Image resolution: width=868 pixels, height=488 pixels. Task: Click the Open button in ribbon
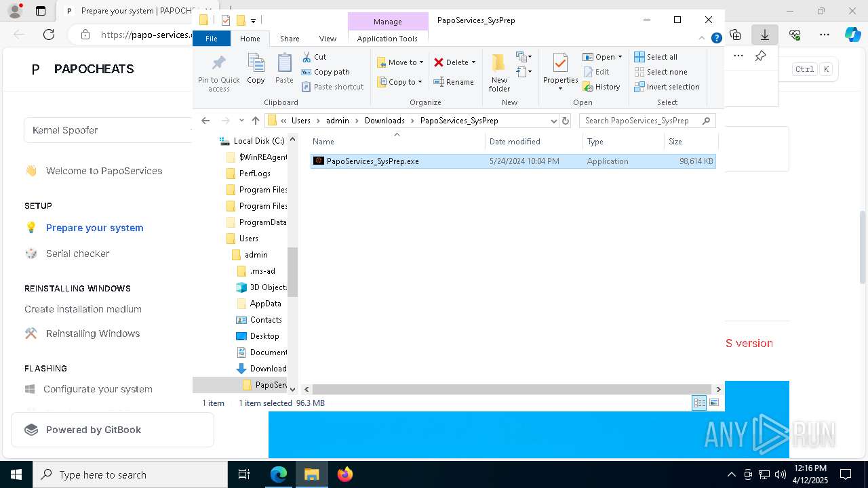(601, 57)
